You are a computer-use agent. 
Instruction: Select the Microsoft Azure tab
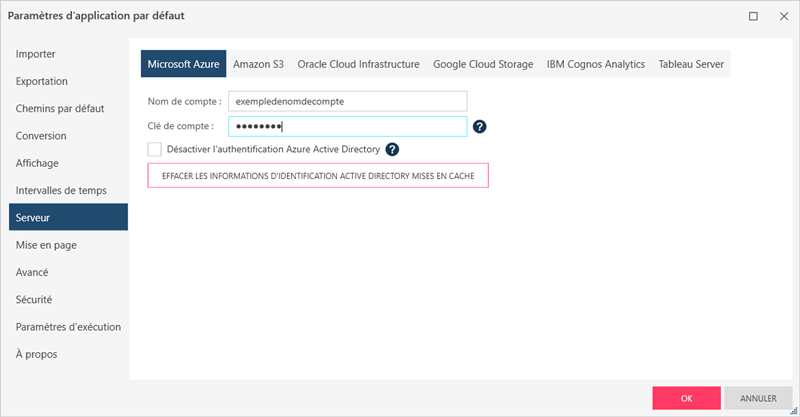tap(183, 64)
